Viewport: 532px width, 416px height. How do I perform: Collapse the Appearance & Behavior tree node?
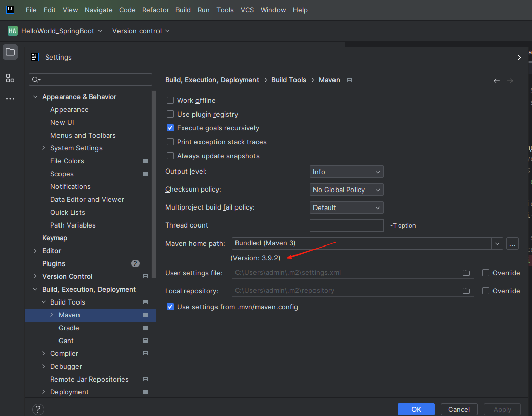(35, 97)
